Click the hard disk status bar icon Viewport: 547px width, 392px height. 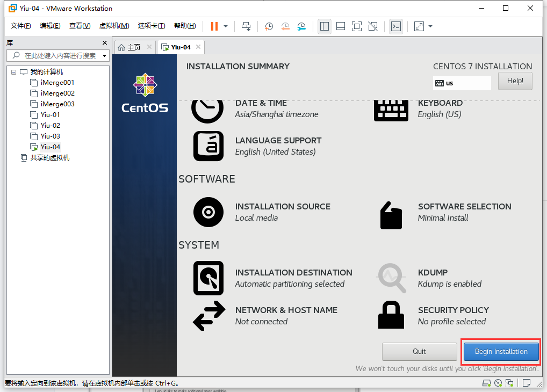click(x=487, y=383)
